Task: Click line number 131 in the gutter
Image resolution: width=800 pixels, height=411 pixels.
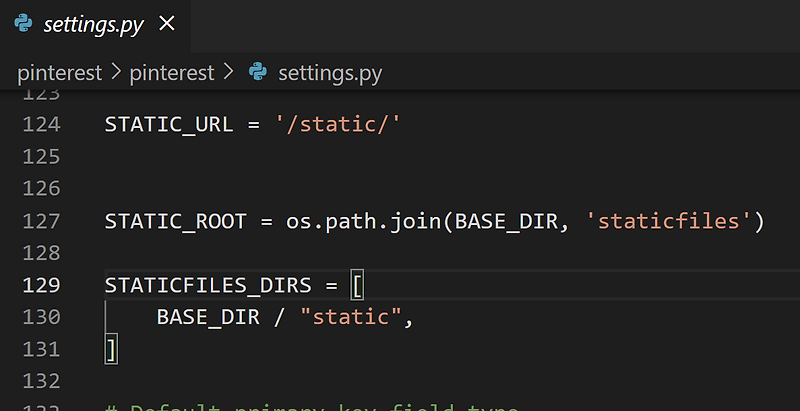Action: 41,349
